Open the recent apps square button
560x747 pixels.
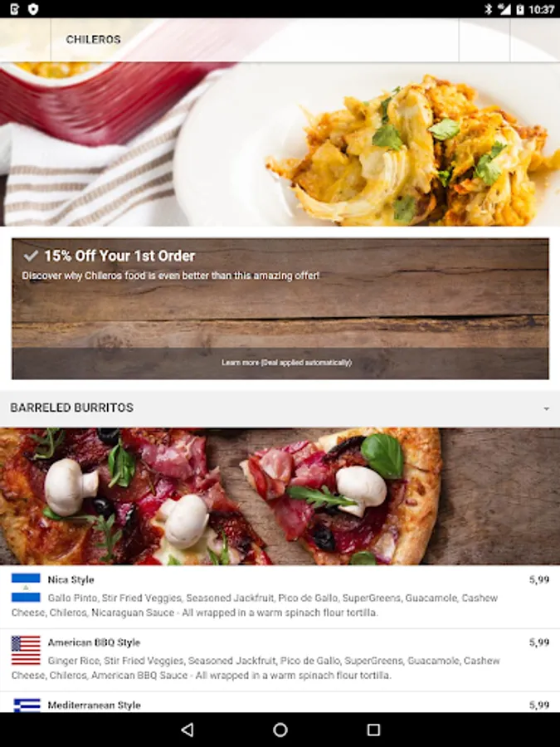pyautogui.click(x=374, y=730)
